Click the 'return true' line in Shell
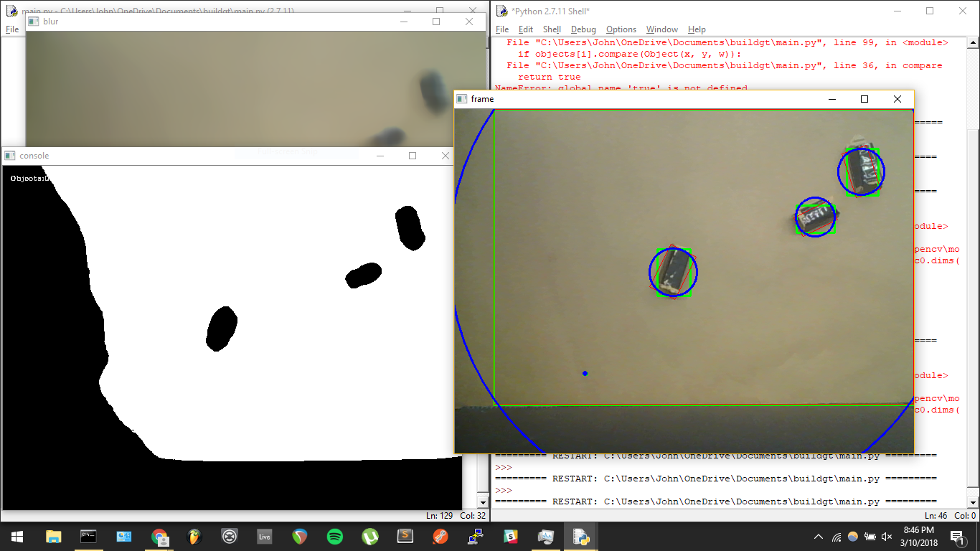The height and width of the screenshot is (551, 980). (x=550, y=77)
